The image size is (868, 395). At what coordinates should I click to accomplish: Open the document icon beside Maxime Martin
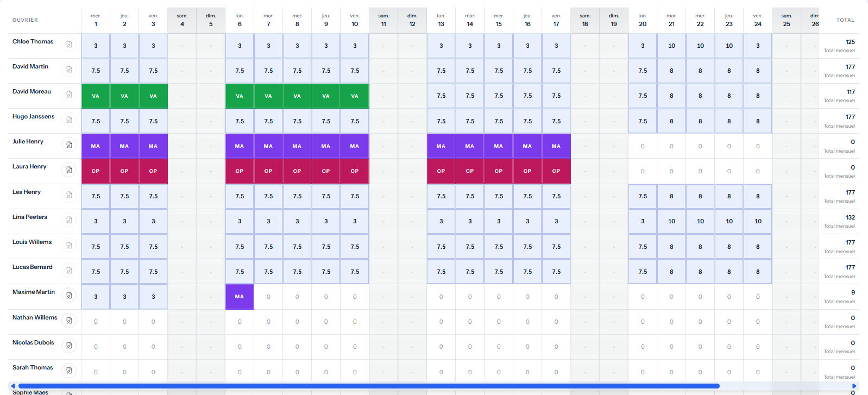(69, 295)
